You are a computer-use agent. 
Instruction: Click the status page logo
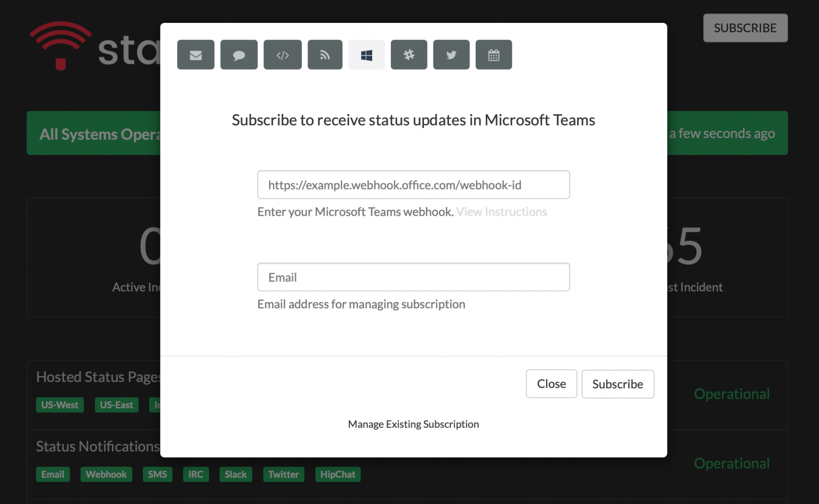(60, 46)
